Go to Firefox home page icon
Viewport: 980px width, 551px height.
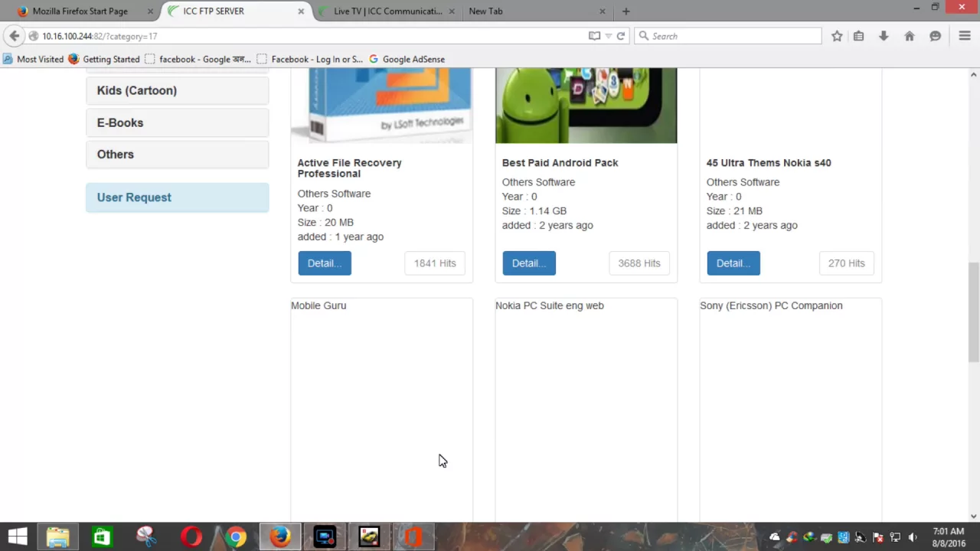pos(910,36)
